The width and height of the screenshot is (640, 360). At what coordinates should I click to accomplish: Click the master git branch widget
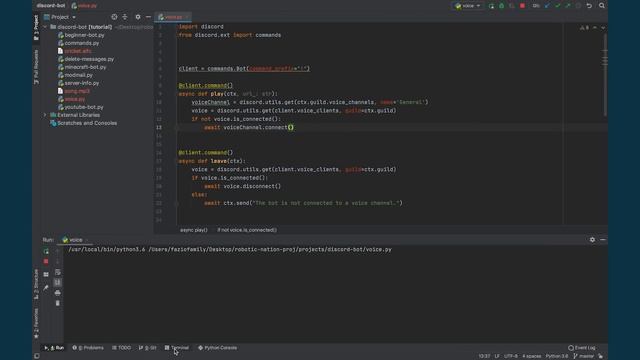point(584,356)
